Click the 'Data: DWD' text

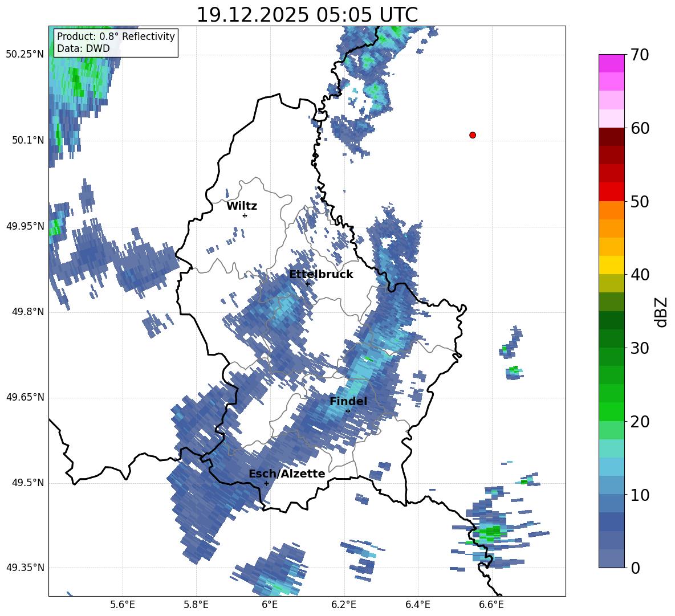pos(83,48)
